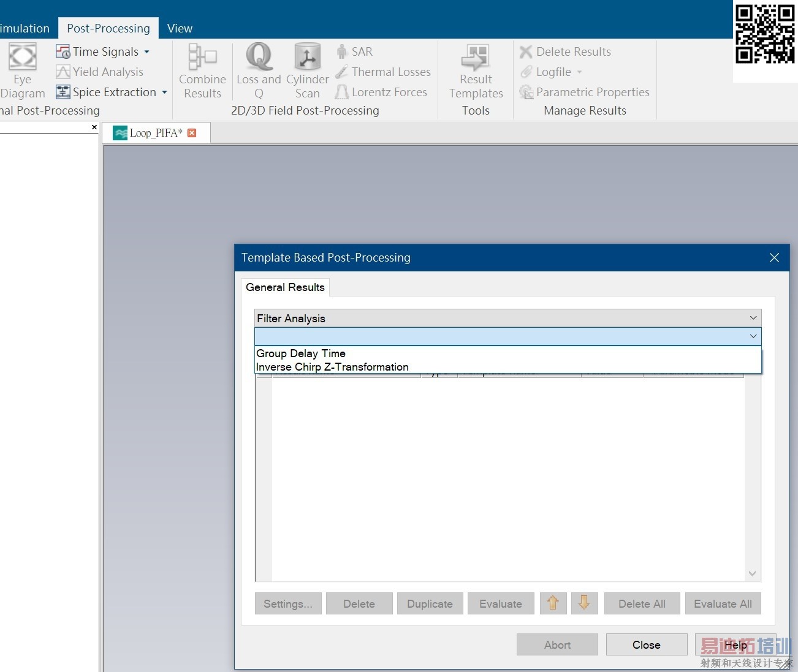Close the Template Based Post-Processing dialog

tap(774, 258)
